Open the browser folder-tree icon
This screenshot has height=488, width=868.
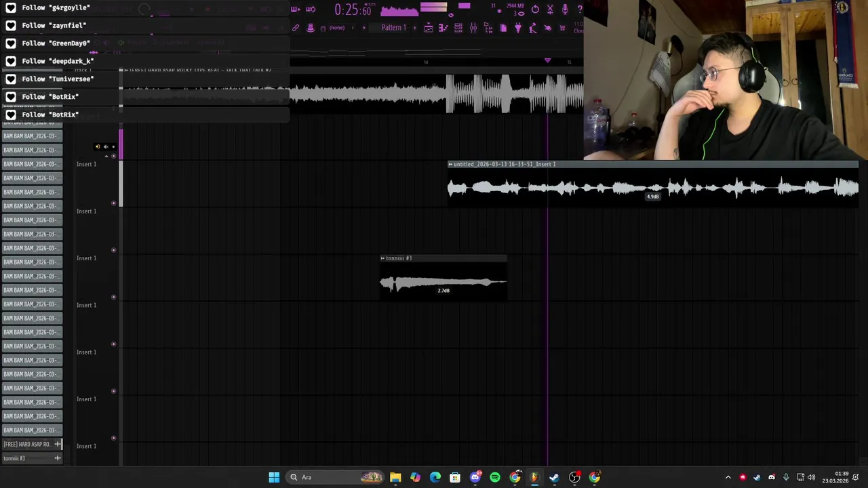[x=488, y=28]
